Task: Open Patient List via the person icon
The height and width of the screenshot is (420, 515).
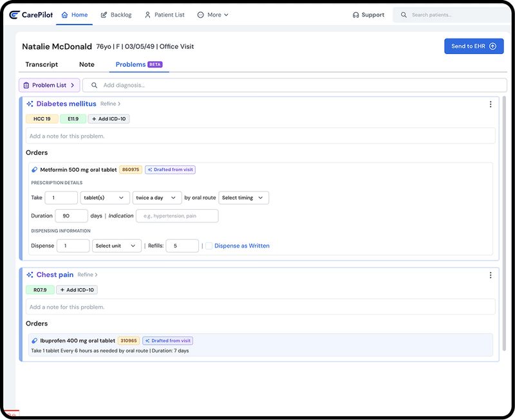Action: pyautogui.click(x=147, y=14)
